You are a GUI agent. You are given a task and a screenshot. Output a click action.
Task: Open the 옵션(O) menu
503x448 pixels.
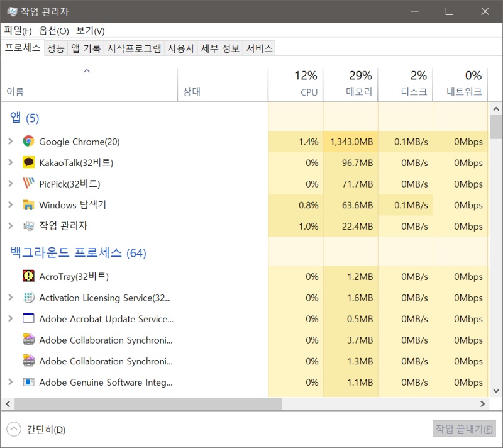point(54,31)
